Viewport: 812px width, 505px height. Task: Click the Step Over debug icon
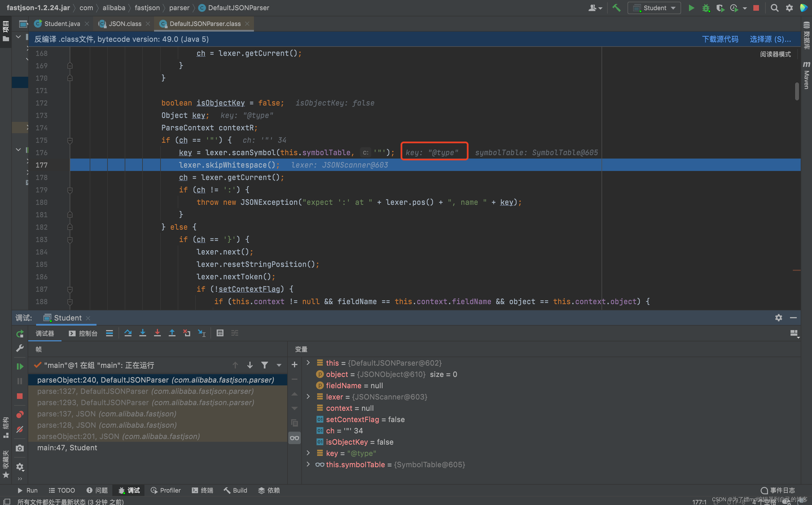pyautogui.click(x=128, y=333)
